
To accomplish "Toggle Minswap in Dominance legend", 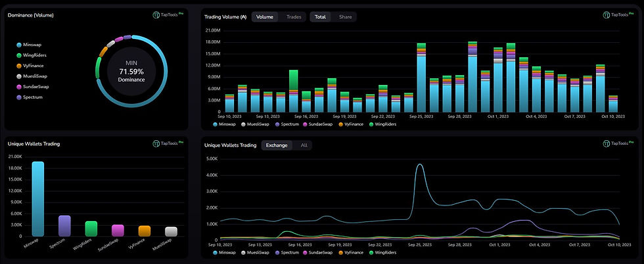I will (29, 44).
